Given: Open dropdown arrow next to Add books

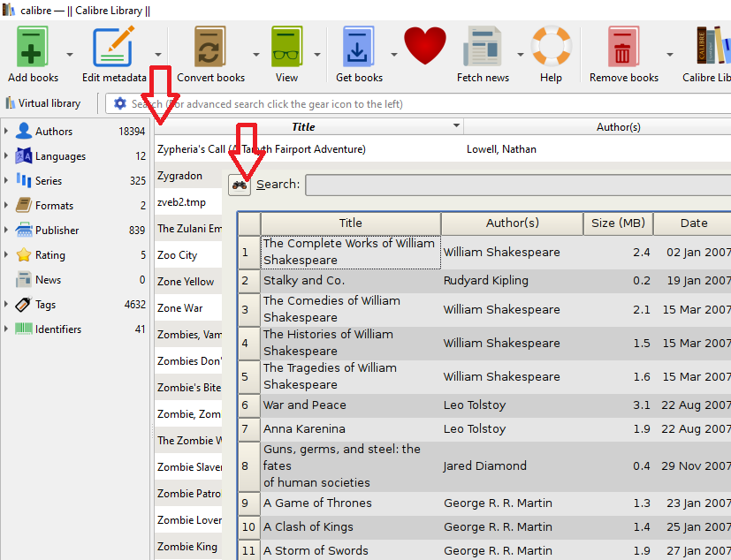Looking at the screenshot, I should (x=71, y=53).
